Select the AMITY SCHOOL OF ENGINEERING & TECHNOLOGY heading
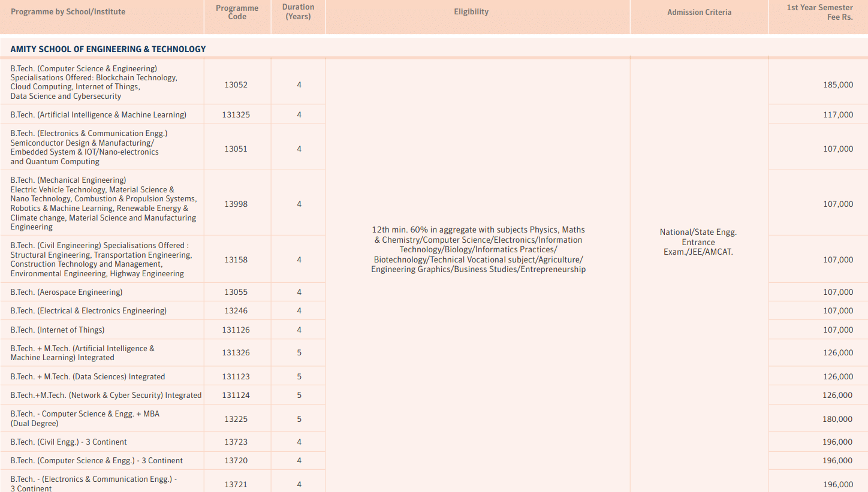 click(x=107, y=49)
